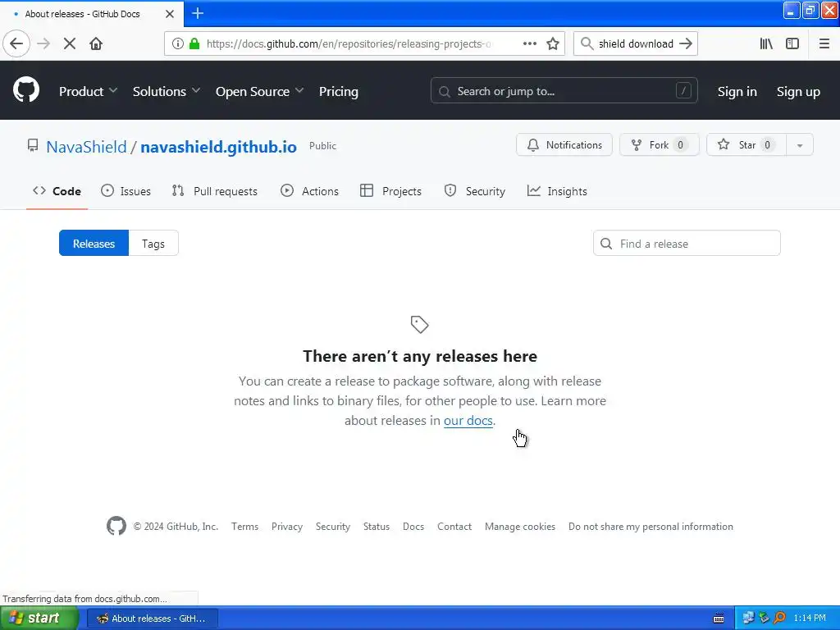840x630 pixels.
Task: Click the Find a release search field
Action: [687, 243]
